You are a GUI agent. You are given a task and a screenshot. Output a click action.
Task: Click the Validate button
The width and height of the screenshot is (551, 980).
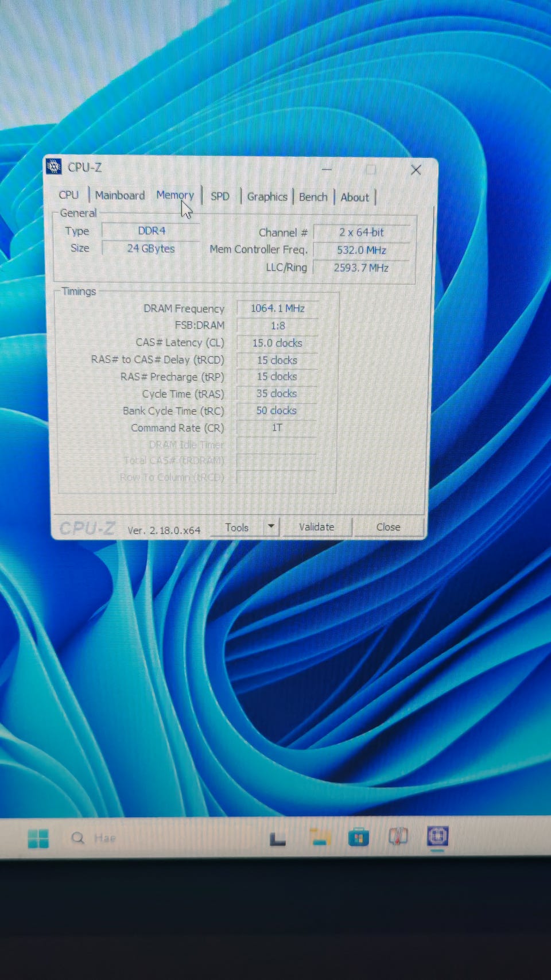(316, 527)
